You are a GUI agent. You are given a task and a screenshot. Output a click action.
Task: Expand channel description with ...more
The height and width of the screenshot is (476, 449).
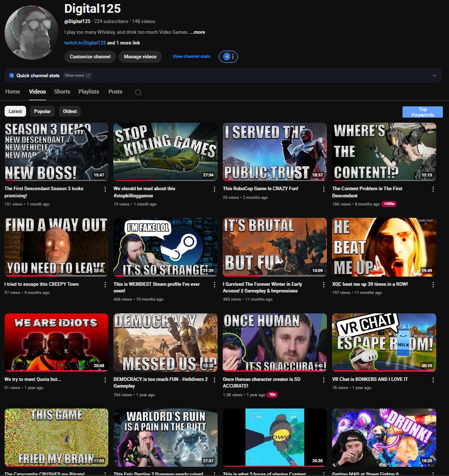(x=198, y=32)
